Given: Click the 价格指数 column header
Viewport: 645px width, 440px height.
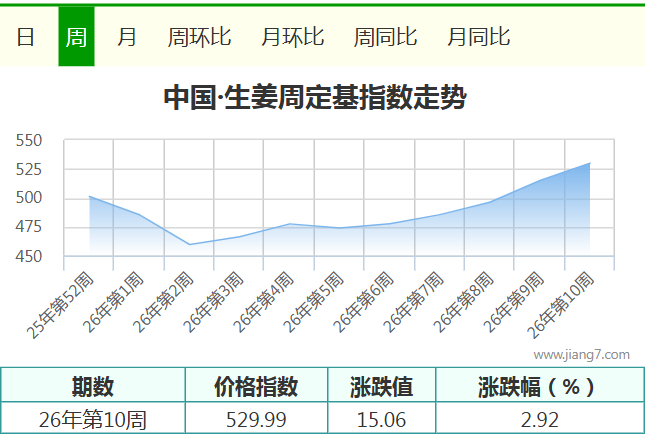Looking at the screenshot, I should click(x=256, y=386).
